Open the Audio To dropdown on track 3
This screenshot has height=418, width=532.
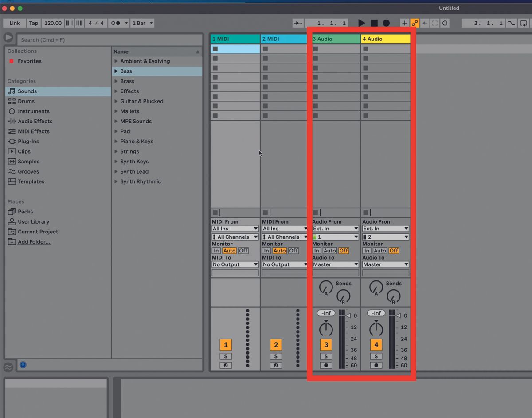click(335, 264)
